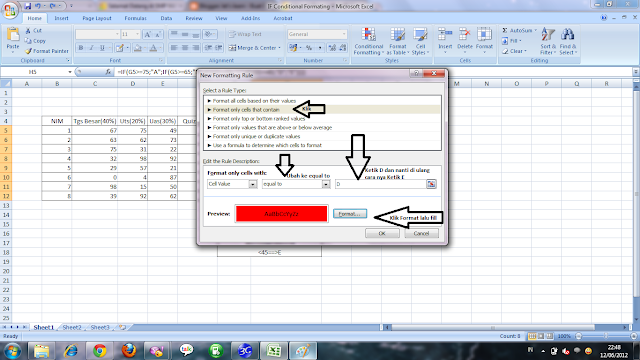The image size is (640, 360).
Task: Click the Paste icon in Clipboard group
Action: (13, 35)
